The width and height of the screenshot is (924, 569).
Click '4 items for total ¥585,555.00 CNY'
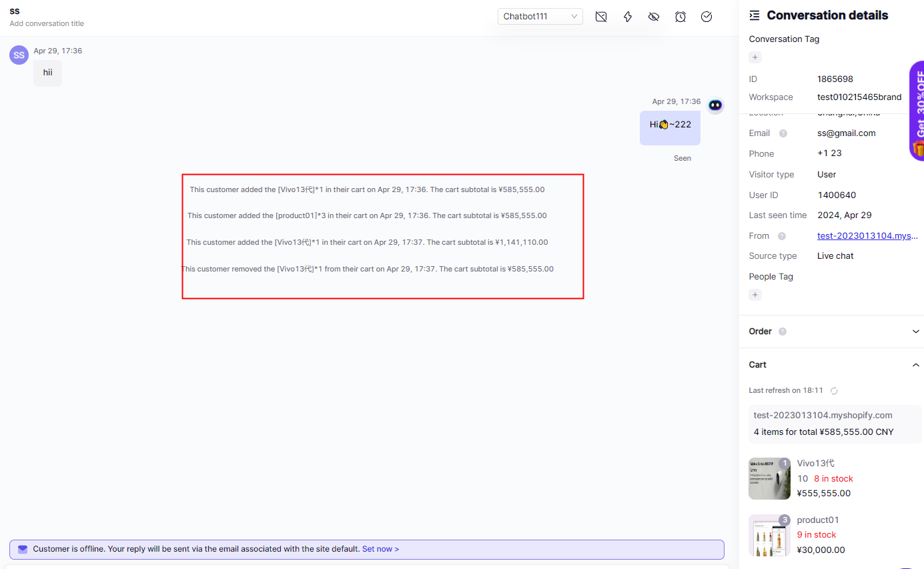823,432
